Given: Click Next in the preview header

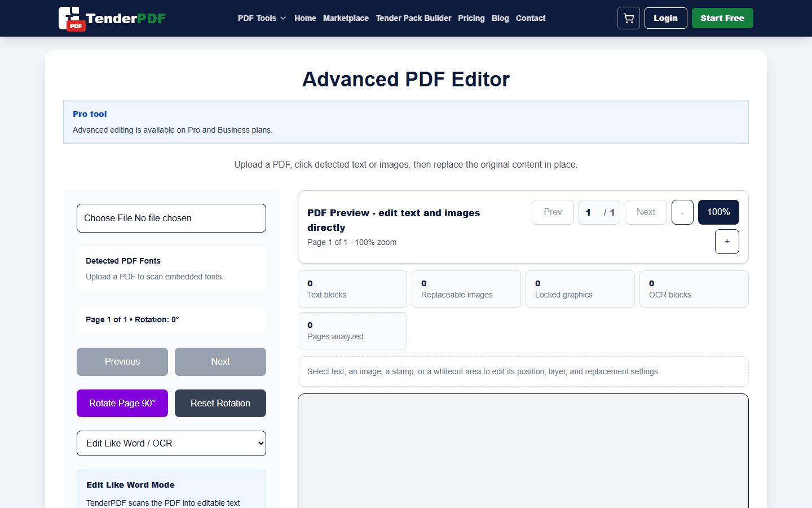Looking at the screenshot, I should [646, 212].
